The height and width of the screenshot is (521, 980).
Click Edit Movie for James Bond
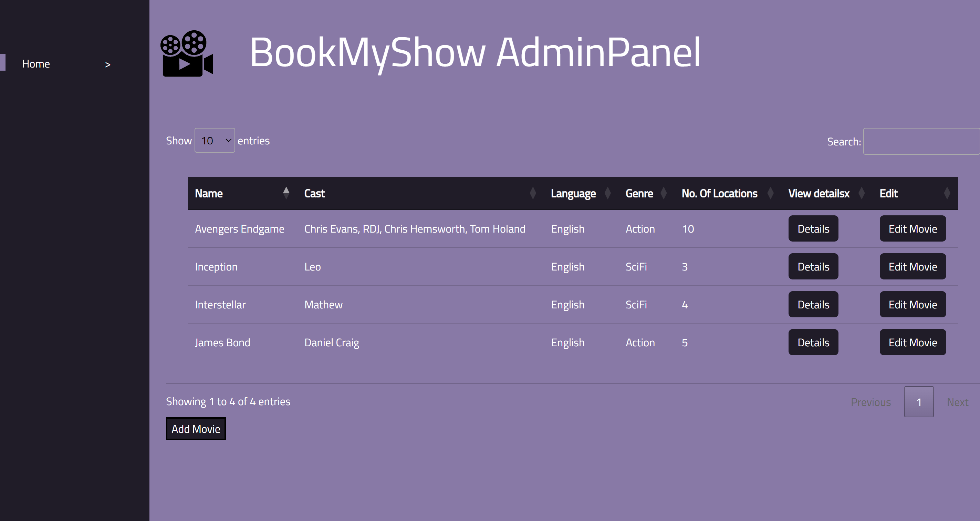[x=913, y=342]
